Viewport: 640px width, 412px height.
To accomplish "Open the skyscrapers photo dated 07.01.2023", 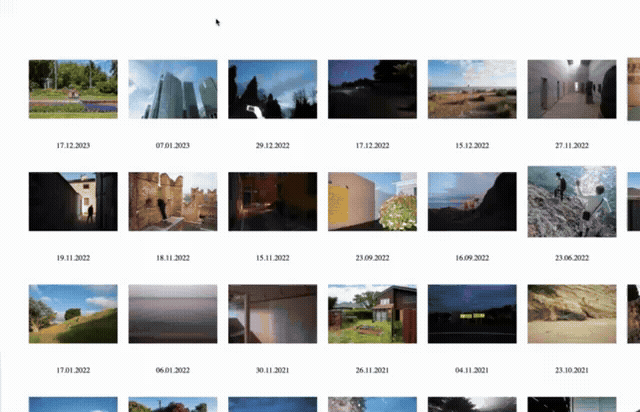I will coord(173,89).
